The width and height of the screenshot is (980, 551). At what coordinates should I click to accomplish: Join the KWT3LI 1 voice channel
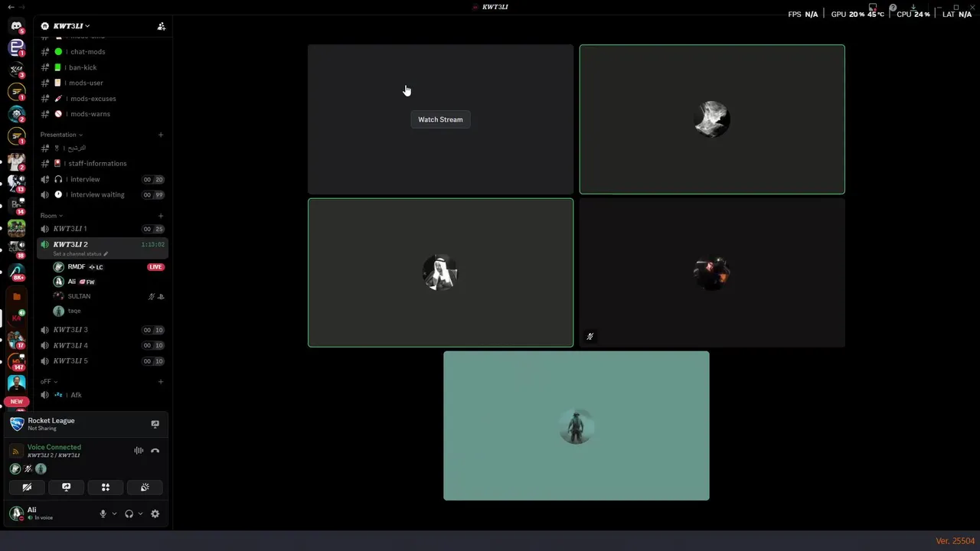(103, 229)
